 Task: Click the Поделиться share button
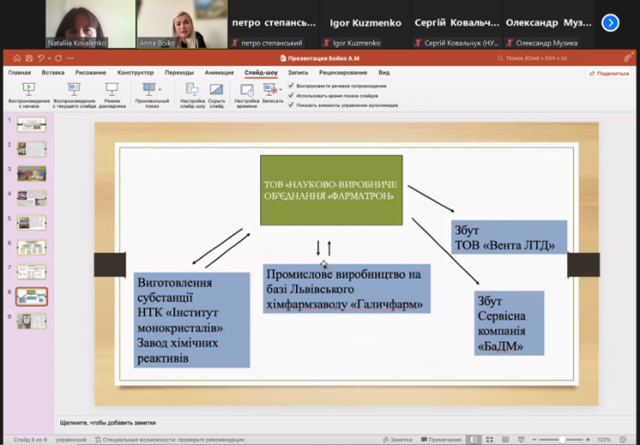tap(609, 73)
